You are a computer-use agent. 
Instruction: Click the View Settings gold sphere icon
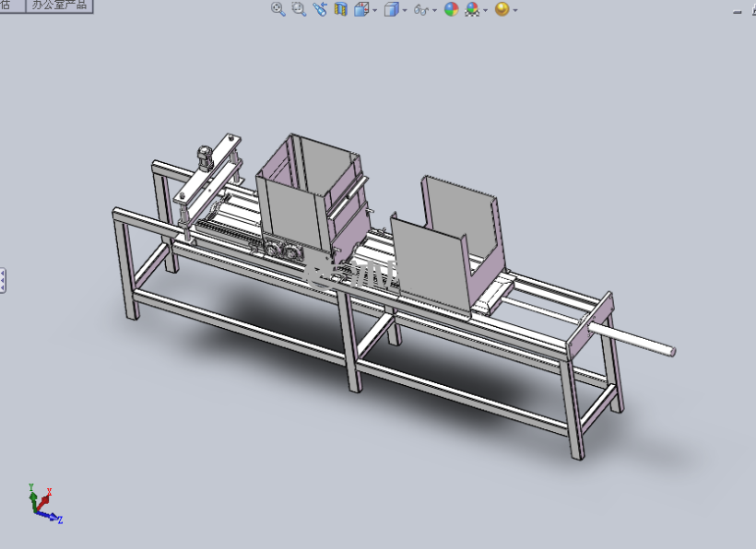502,9
